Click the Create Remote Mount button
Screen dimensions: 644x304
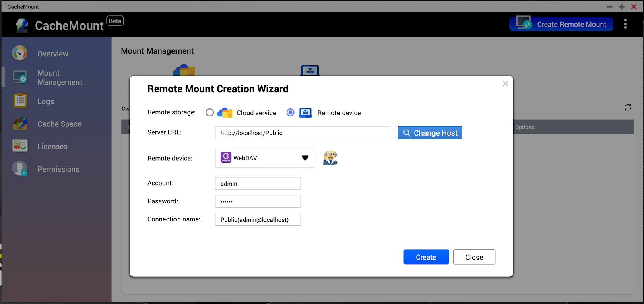[561, 24]
